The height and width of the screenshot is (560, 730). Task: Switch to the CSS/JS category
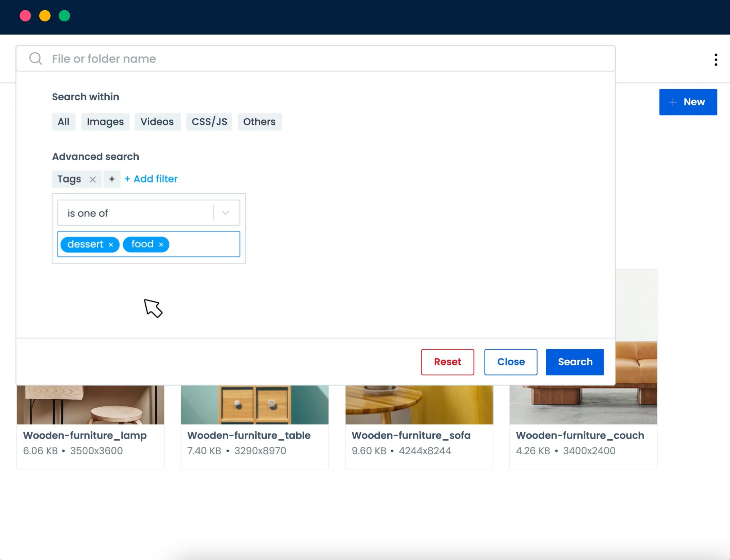(x=209, y=122)
